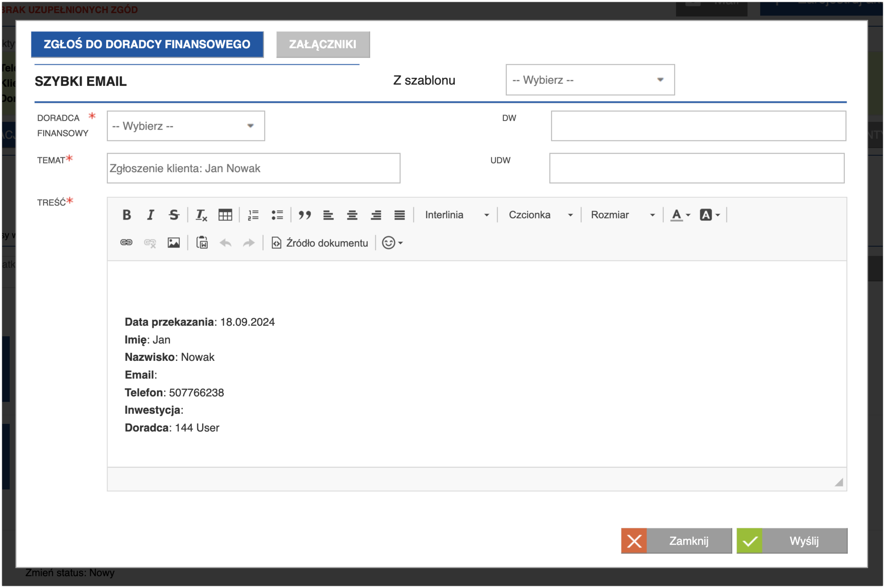Open the Czcionka font dropdown
Viewport: 885px width, 588px height.
(x=540, y=215)
